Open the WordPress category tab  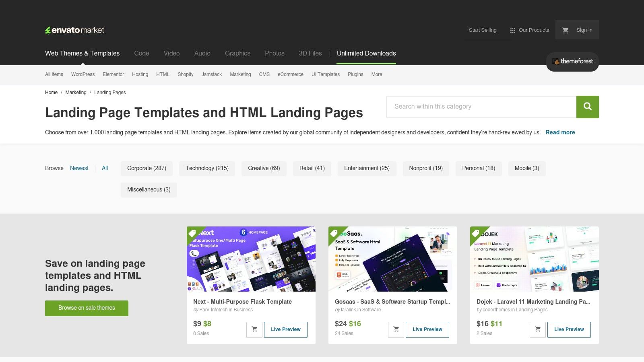click(83, 74)
